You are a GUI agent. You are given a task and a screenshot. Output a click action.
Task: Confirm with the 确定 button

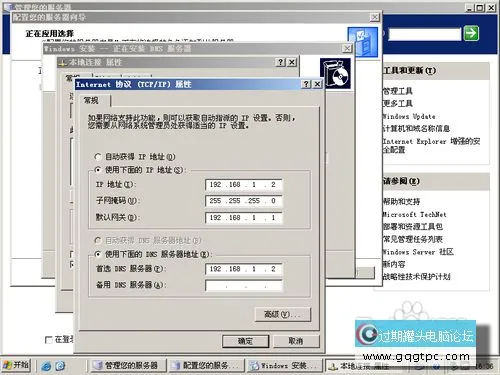(245, 341)
